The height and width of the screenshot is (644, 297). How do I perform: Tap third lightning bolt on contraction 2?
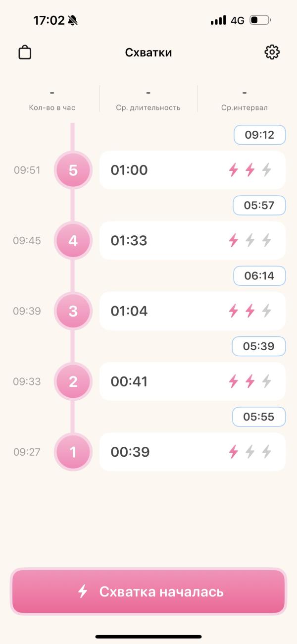pyautogui.click(x=267, y=381)
